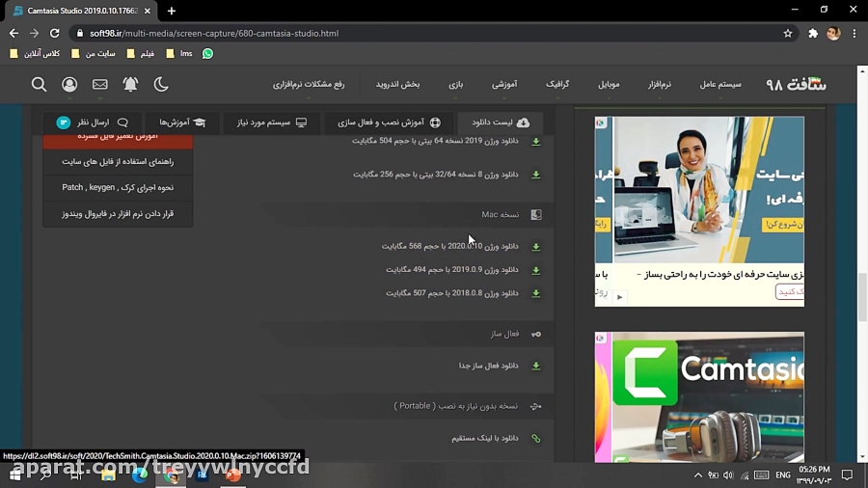Download version 2019 64-bit link
Viewport: 868px width, 488px height.
coord(435,141)
